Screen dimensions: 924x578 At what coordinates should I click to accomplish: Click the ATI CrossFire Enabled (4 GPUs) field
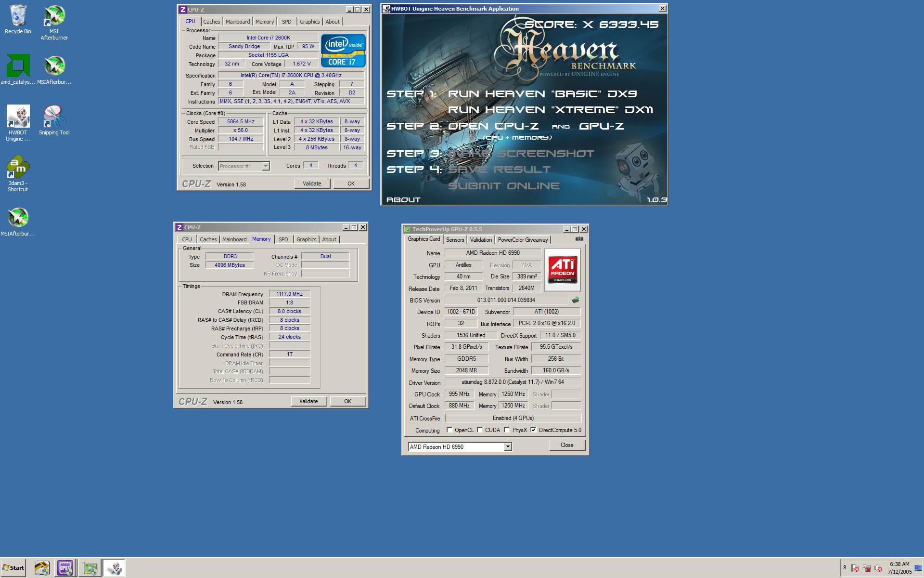click(513, 418)
